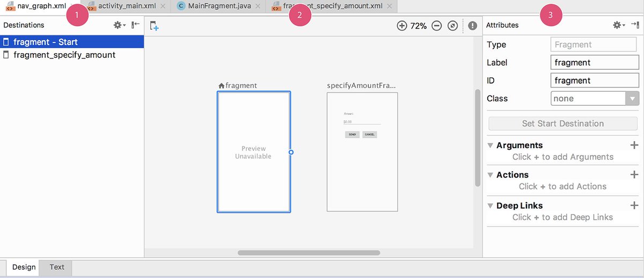Collapse the Actions section
Image resolution: width=644 pixels, height=278 pixels.
point(490,175)
